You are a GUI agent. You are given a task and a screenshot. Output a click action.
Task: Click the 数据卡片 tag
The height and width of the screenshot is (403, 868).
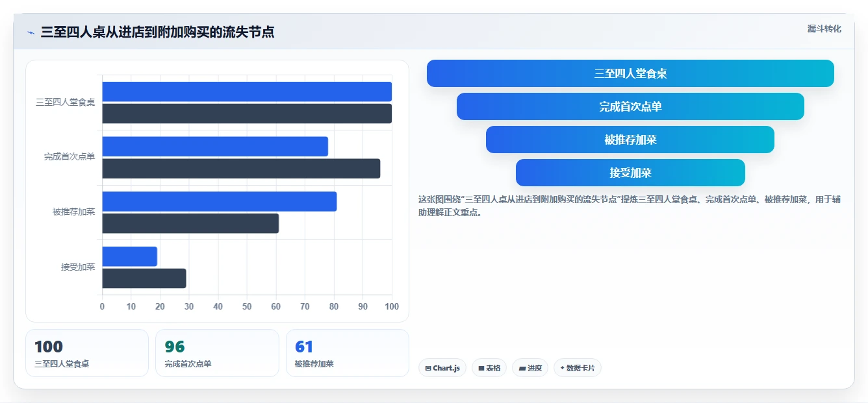578,368
